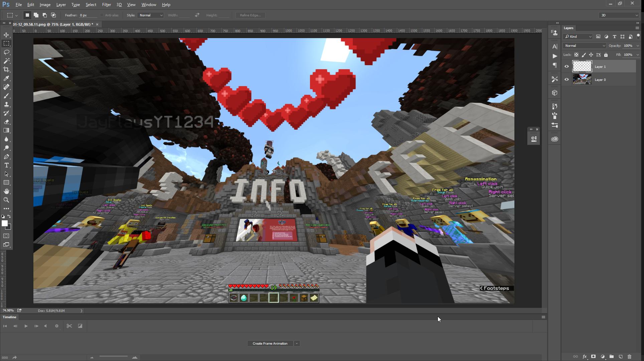Swap Width and Height values

tap(197, 15)
